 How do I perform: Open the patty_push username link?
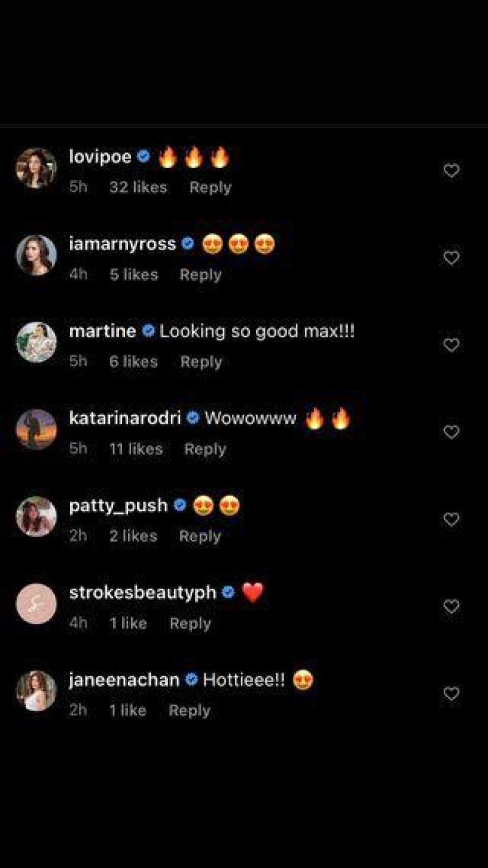118,506
